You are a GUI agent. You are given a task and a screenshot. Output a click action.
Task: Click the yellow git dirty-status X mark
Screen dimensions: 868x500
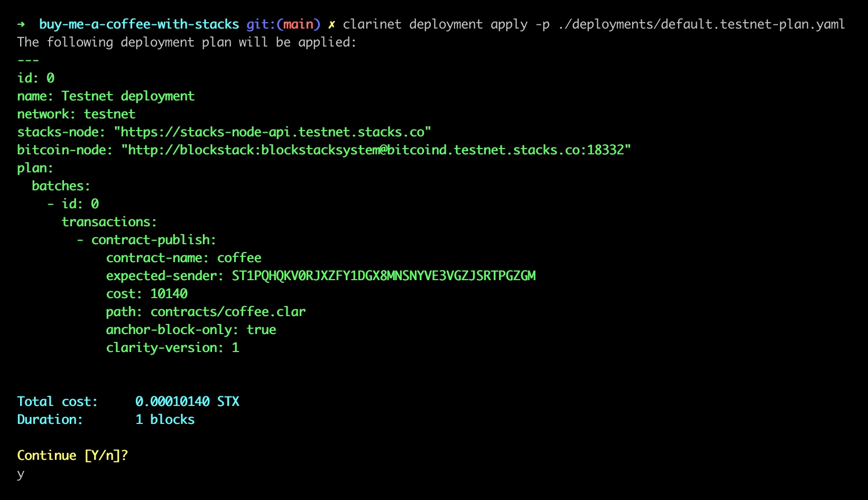(331, 24)
